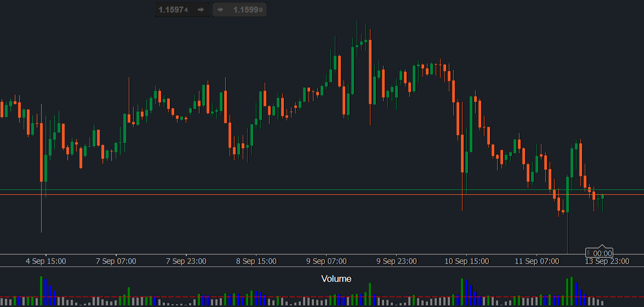Click the 00:00 countdown marker on time axis
The width and height of the screenshot is (644, 307).
pos(599,253)
